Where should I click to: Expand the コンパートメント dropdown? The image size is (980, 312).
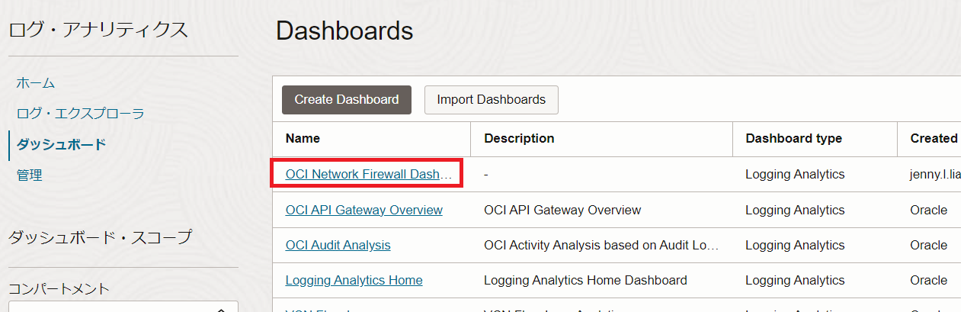click(x=122, y=307)
